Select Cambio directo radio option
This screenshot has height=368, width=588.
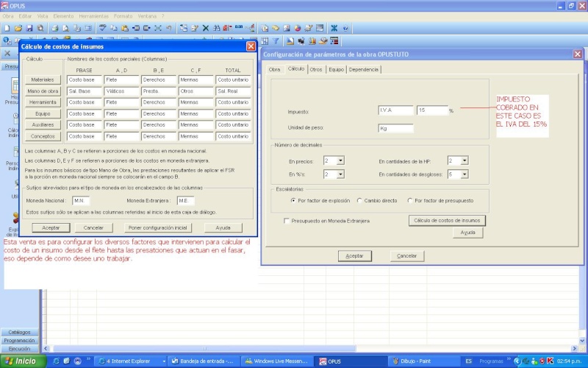click(359, 200)
